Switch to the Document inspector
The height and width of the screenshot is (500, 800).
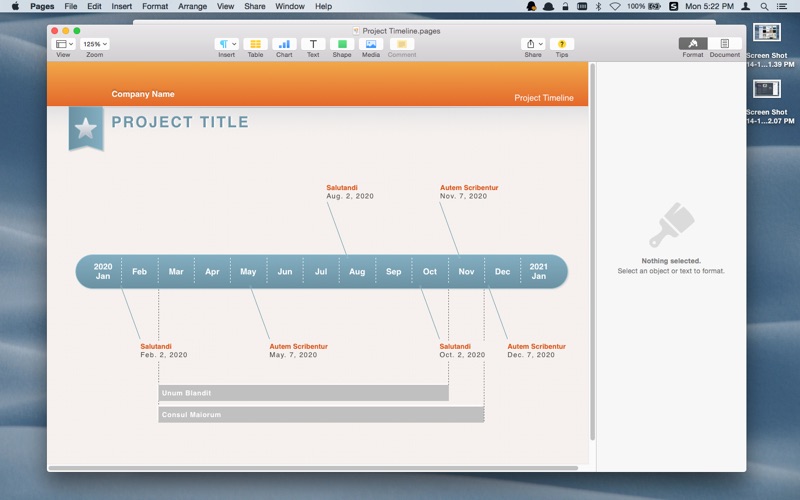(x=724, y=43)
